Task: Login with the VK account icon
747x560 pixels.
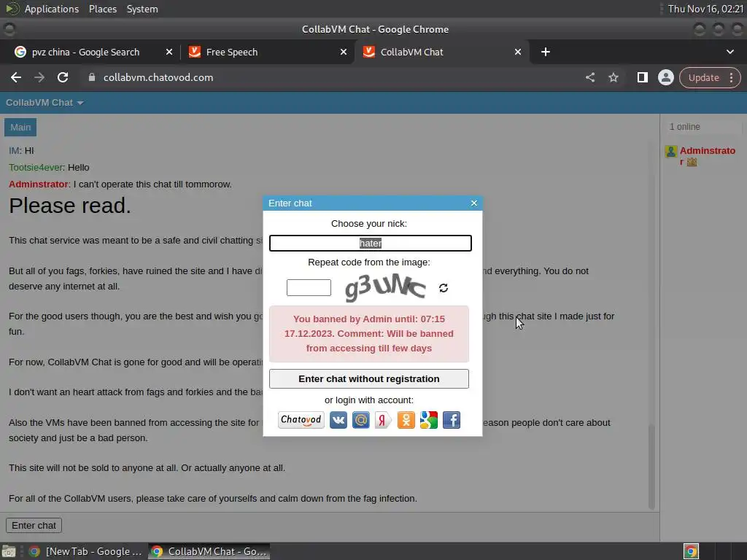Action: pos(338,420)
